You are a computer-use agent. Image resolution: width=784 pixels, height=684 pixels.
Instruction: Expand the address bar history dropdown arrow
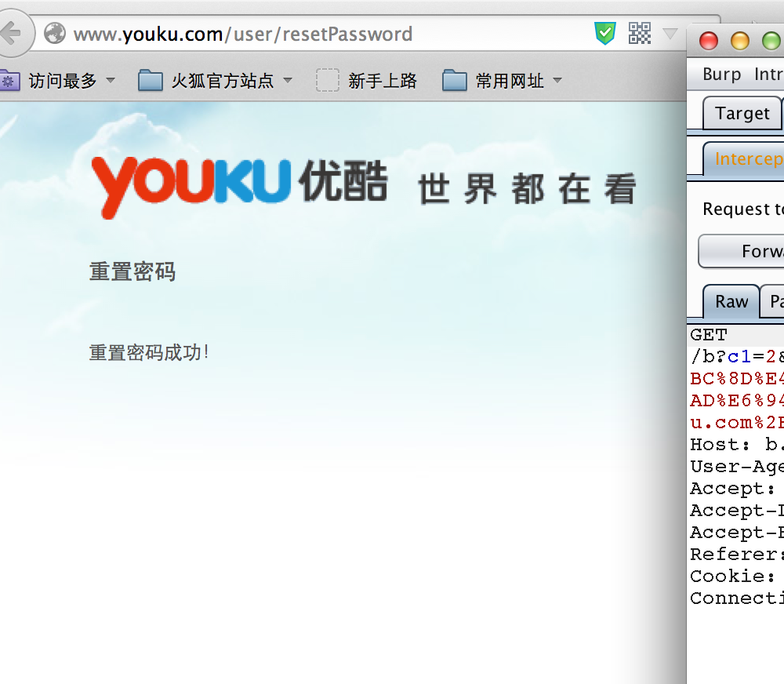(670, 34)
